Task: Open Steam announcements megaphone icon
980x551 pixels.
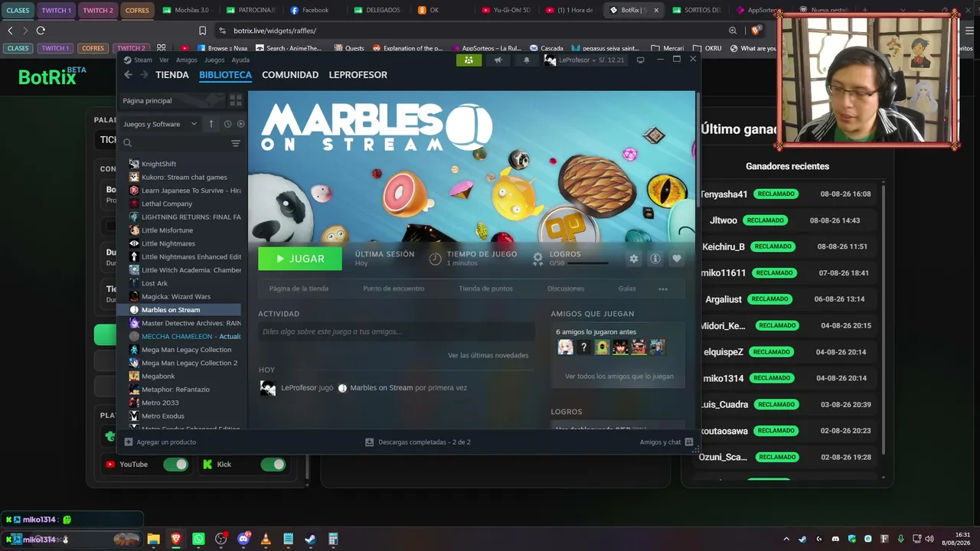Action: [x=498, y=60]
